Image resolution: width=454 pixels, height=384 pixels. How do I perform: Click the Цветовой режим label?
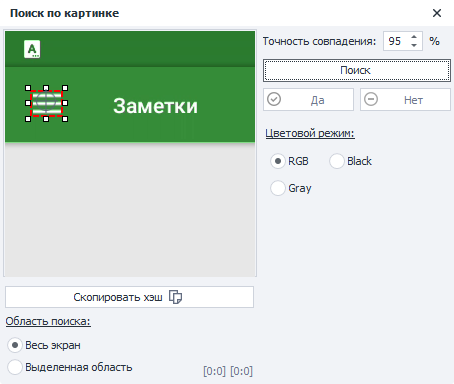tap(310, 133)
